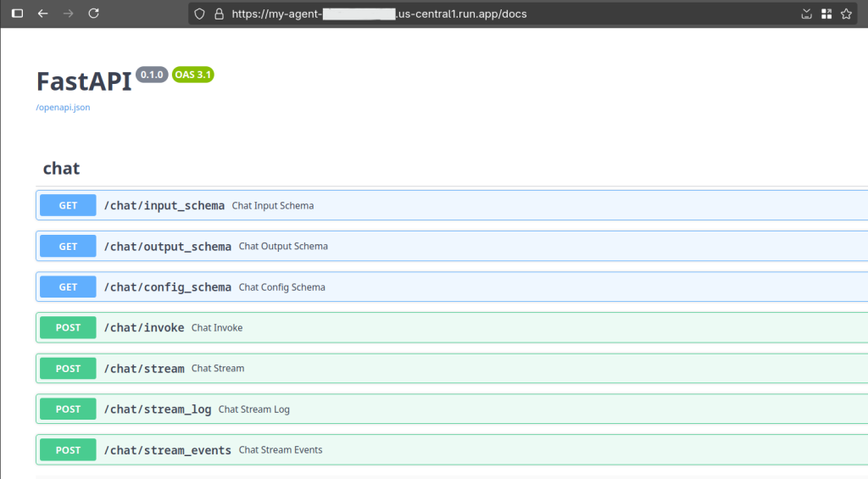The width and height of the screenshot is (868, 479).
Task: Click the POST badge for /chat/stream
Action: (x=68, y=368)
